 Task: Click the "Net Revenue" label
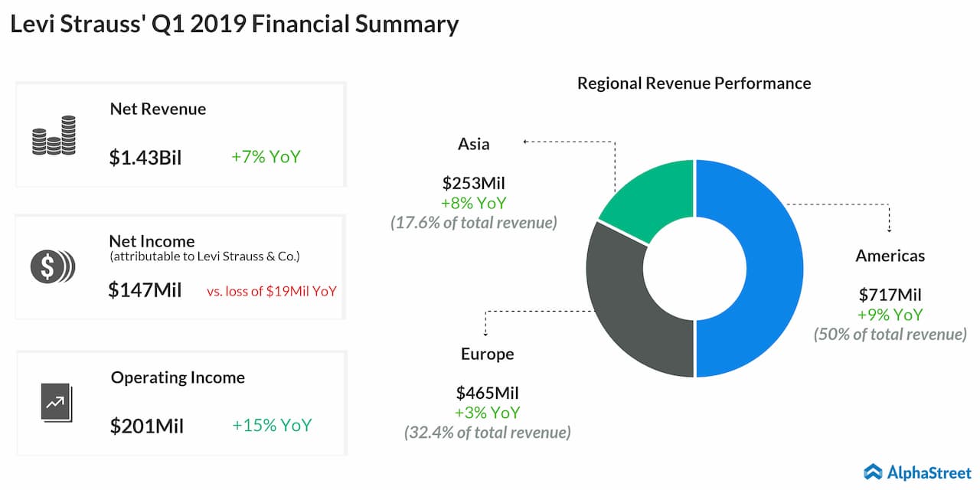158,109
